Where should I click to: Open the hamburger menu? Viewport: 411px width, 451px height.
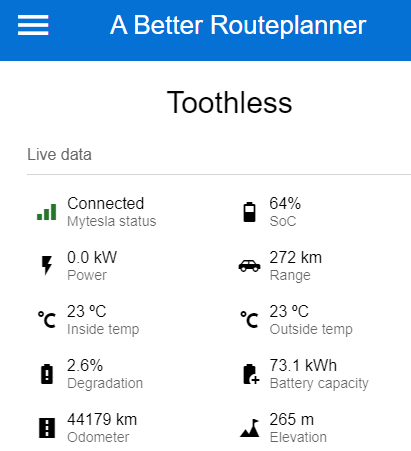coord(33,25)
